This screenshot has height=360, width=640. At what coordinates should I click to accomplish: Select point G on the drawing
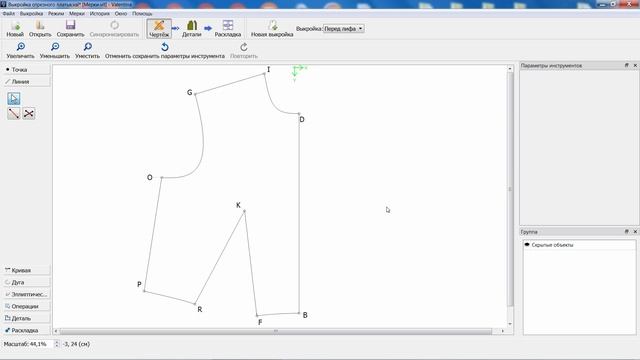pos(196,94)
